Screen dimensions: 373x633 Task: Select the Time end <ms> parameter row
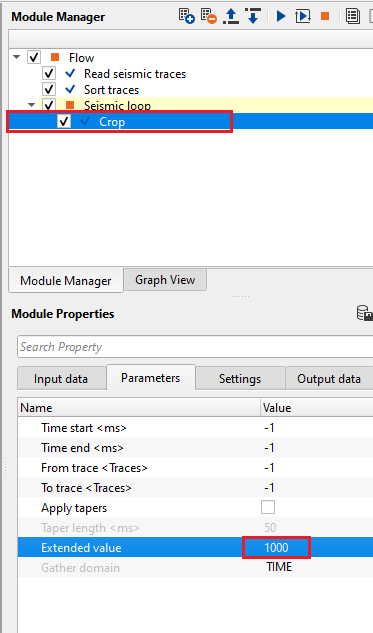coord(195,447)
